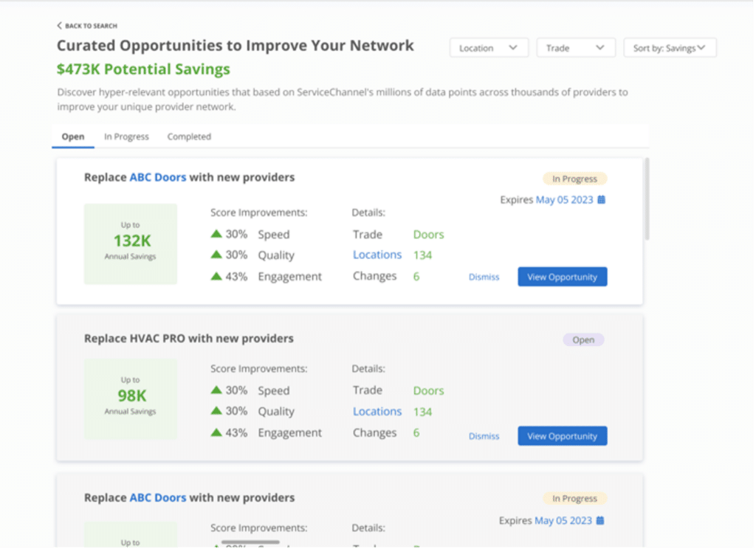Click the In Progress status badge on ABC Doors card

pos(574,178)
